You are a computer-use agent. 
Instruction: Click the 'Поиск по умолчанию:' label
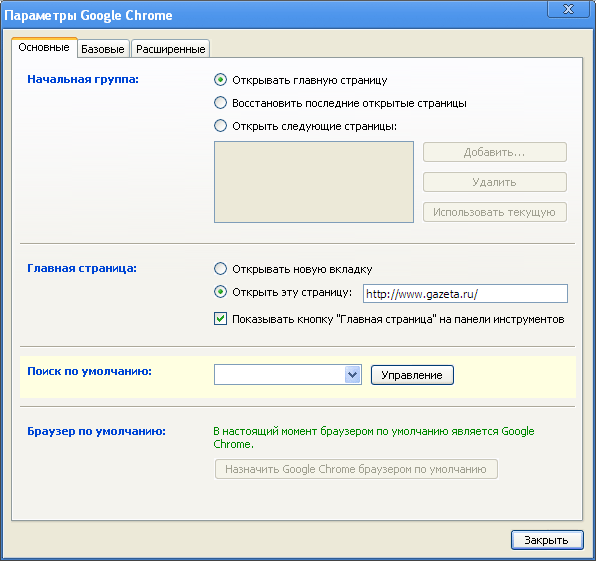pos(89,371)
